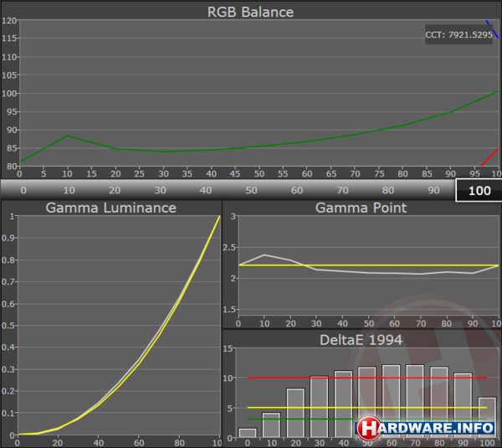Click the DeltaE 1994 panel title
This screenshot has width=502, height=448.
click(x=361, y=339)
